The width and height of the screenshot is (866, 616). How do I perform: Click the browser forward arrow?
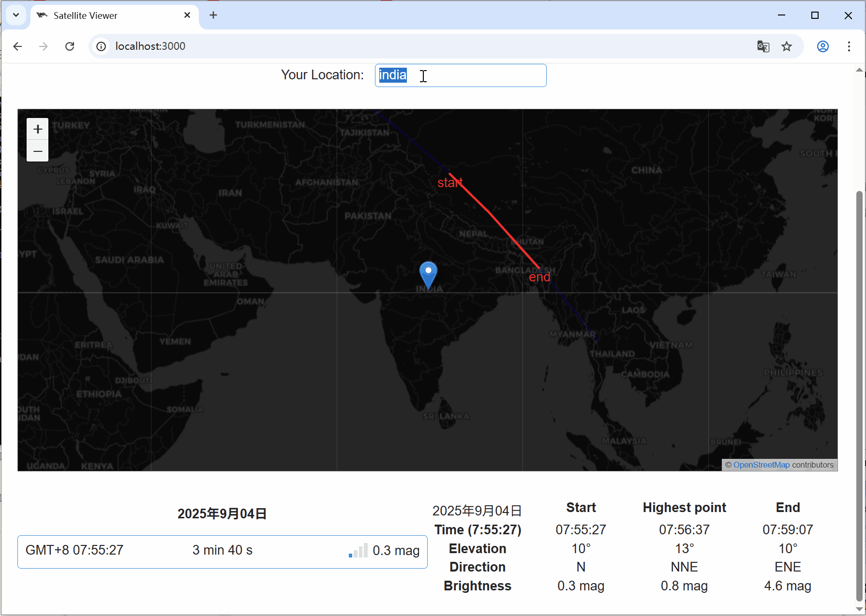pyautogui.click(x=44, y=46)
